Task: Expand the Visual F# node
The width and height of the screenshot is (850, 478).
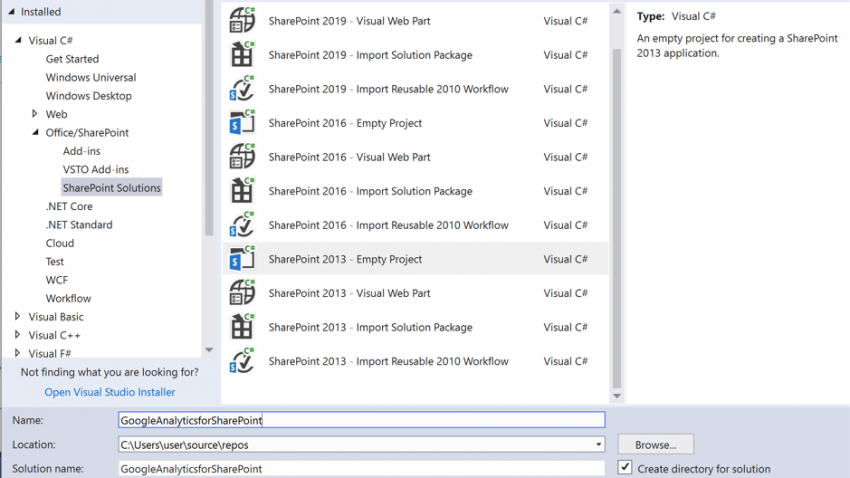Action: coord(17,353)
